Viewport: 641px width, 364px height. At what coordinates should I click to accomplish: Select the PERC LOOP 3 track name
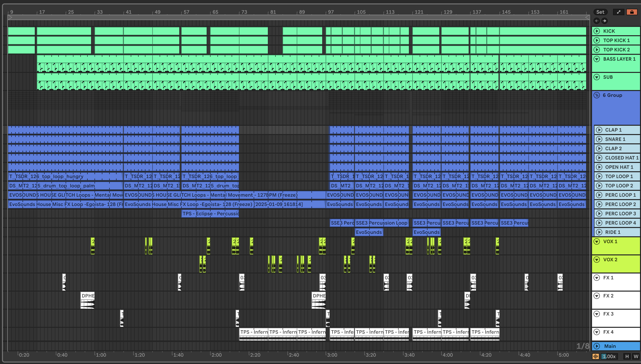(x=620, y=214)
